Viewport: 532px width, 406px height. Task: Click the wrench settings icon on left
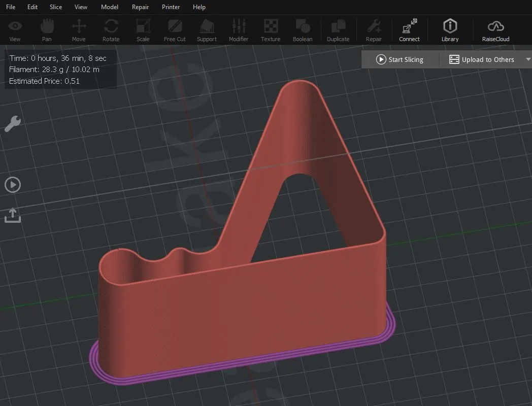click(13, 123)
